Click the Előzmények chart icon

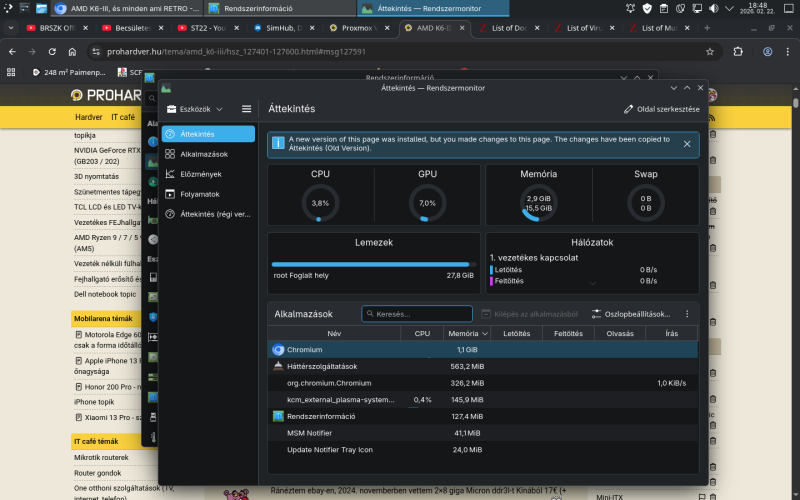click(170, 174)
